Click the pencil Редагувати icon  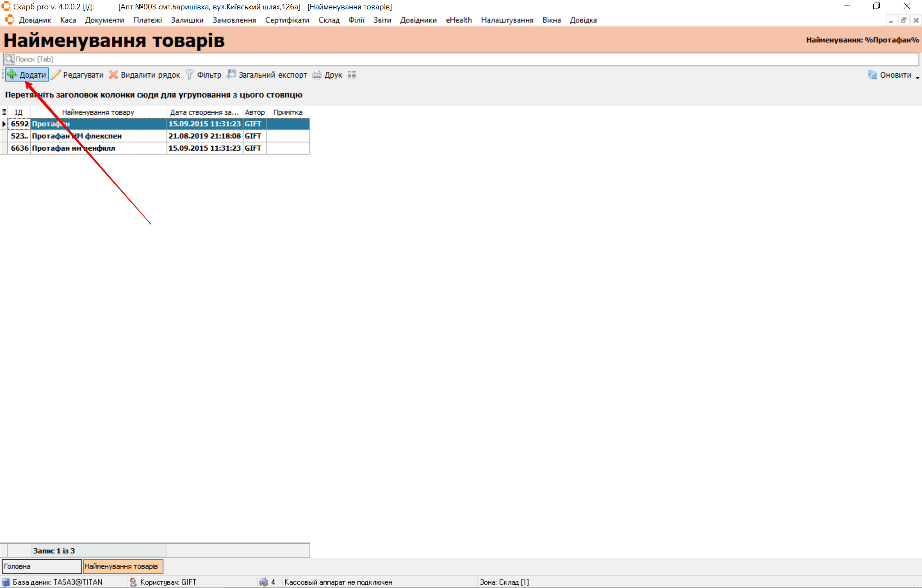tap(56, 75)
